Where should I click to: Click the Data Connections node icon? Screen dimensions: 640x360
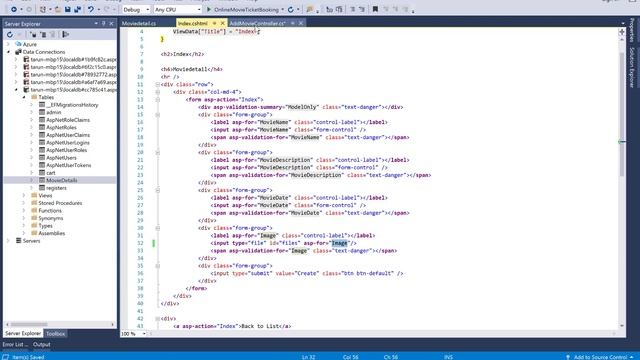[x=18, y=52]
